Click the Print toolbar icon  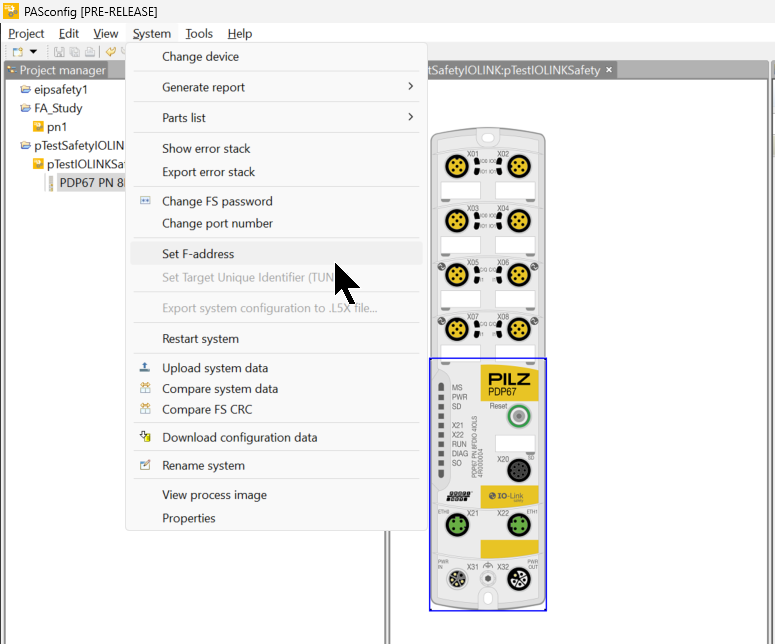point(90,52)
